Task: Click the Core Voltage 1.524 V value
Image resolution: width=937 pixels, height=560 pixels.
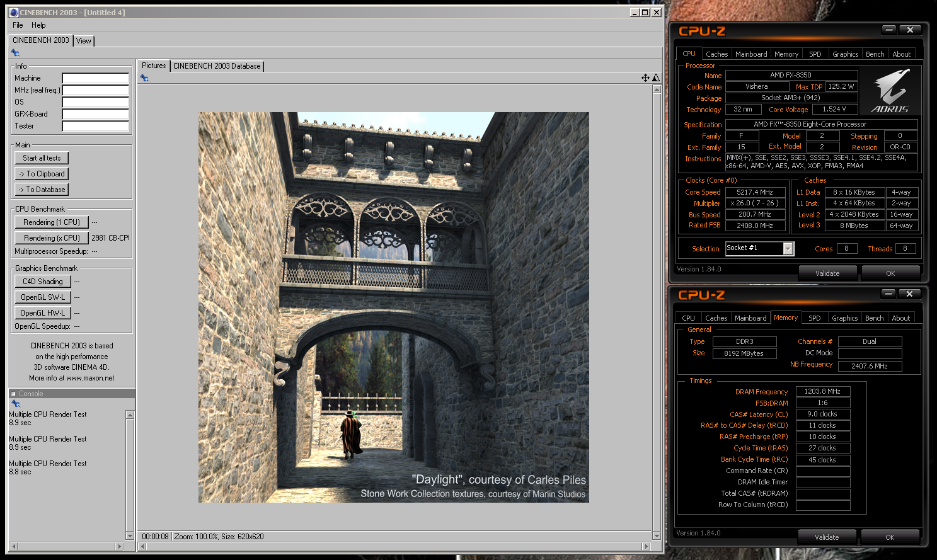Action: click(834, 109)
